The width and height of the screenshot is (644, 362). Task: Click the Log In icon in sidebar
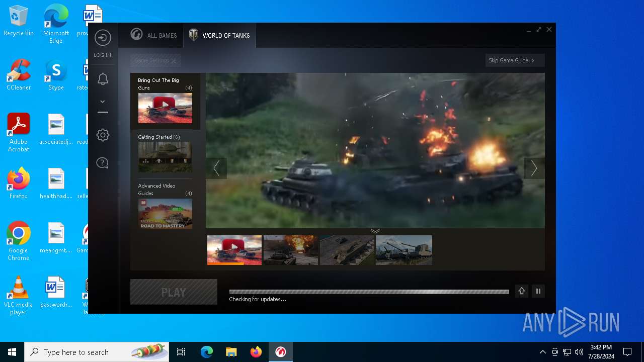pos(103,38)
